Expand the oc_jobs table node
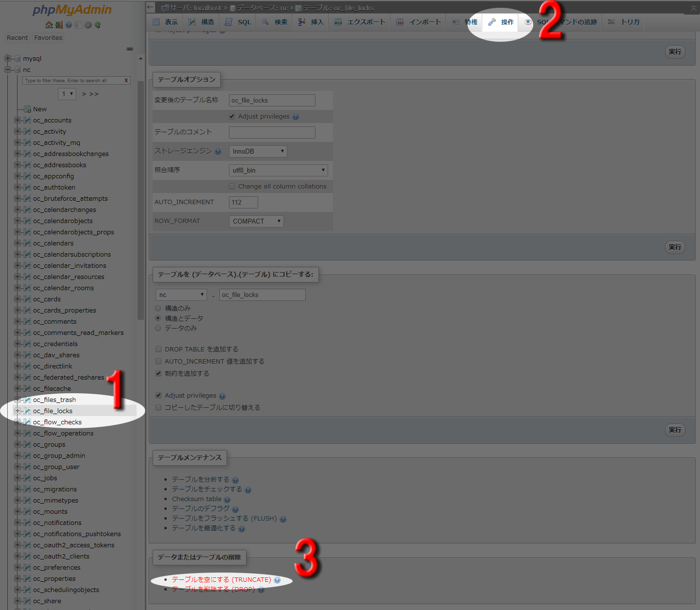This screenshot has width=700, height=610. (17, 478)
